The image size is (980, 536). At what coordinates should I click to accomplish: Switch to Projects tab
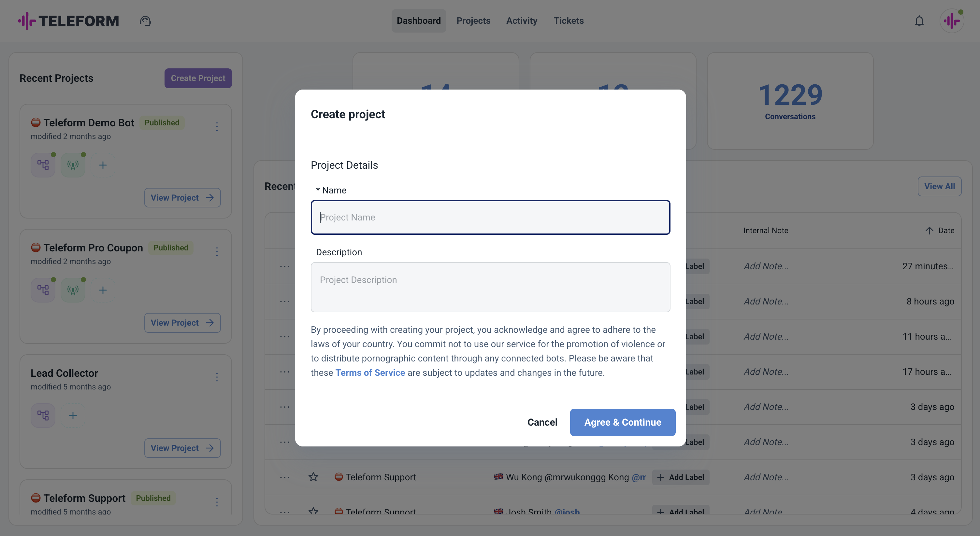[x=473, y=21]
